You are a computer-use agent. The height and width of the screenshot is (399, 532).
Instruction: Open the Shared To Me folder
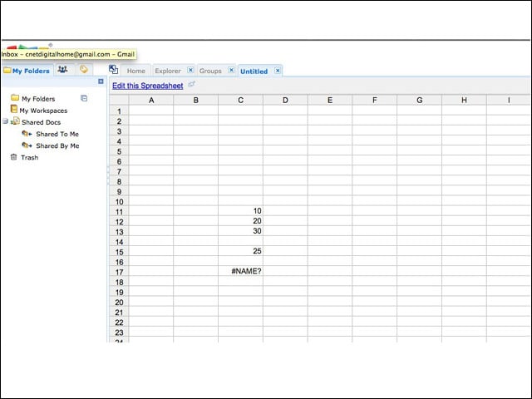[57, 134]
